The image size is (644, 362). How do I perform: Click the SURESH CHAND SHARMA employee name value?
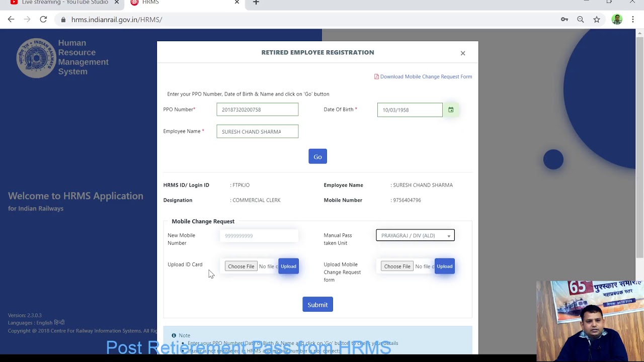pos(423,185)
